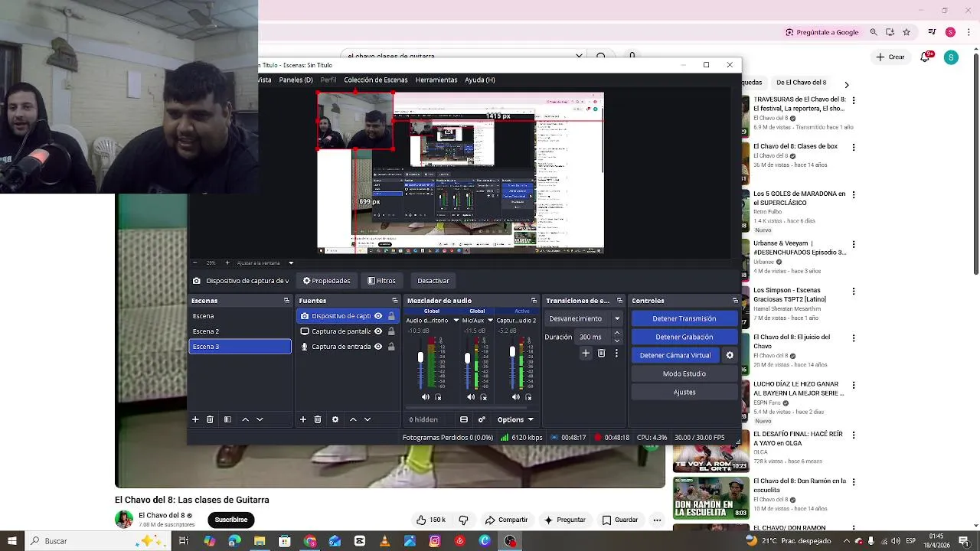The image size is (980, 551).
Task: Open the Herramientas menu
Action: point(436,80)
